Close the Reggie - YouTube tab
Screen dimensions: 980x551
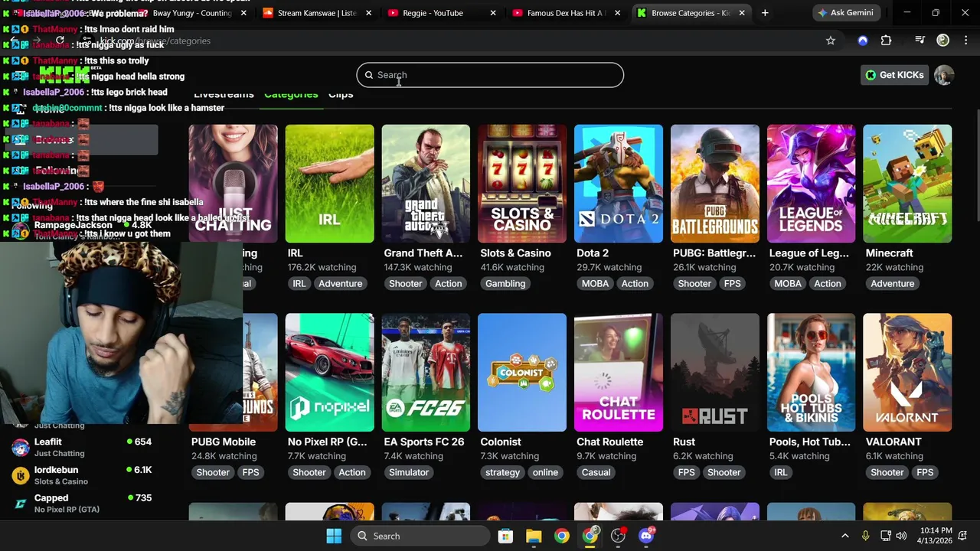pyautogui.click(x=493, y=13)
